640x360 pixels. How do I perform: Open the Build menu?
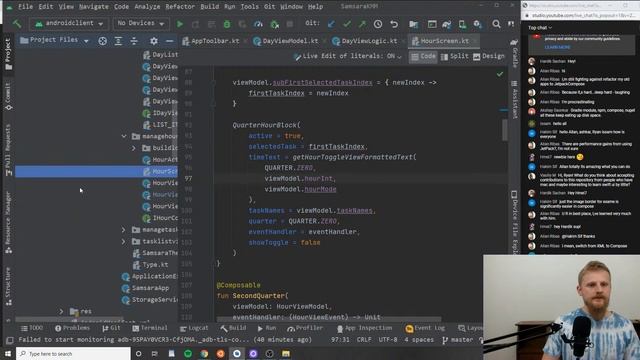209,7
